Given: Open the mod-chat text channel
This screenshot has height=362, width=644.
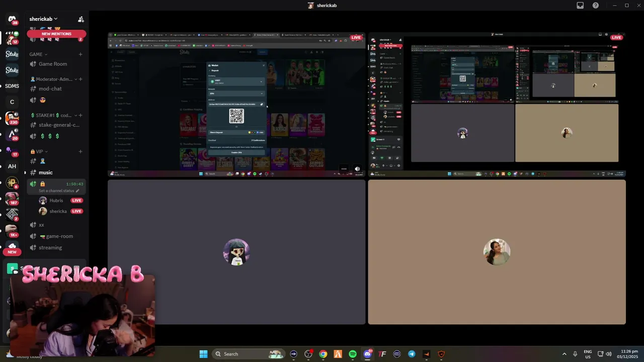Looking at the screenshot, I should coord(56,88).
